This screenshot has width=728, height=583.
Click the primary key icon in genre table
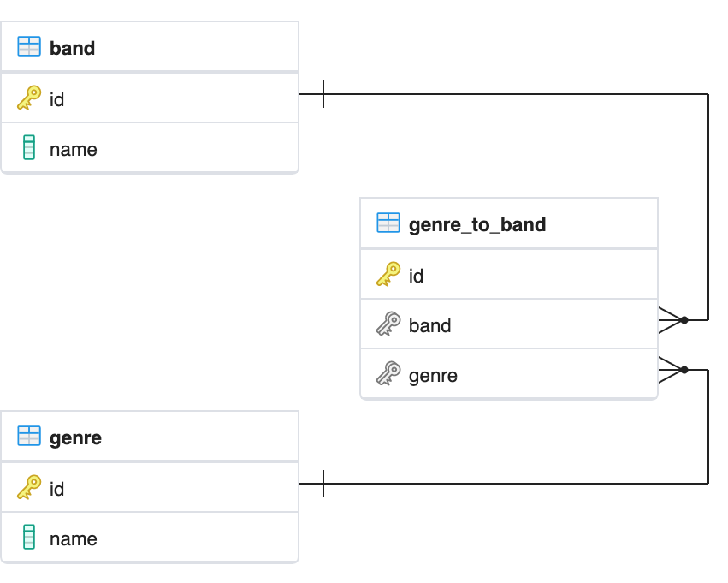29,487
